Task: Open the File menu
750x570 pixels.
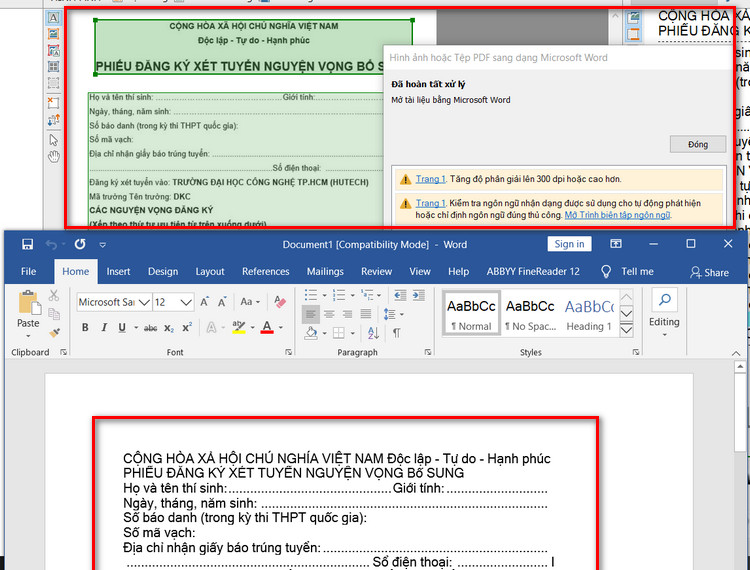Action: coord(28,272)
